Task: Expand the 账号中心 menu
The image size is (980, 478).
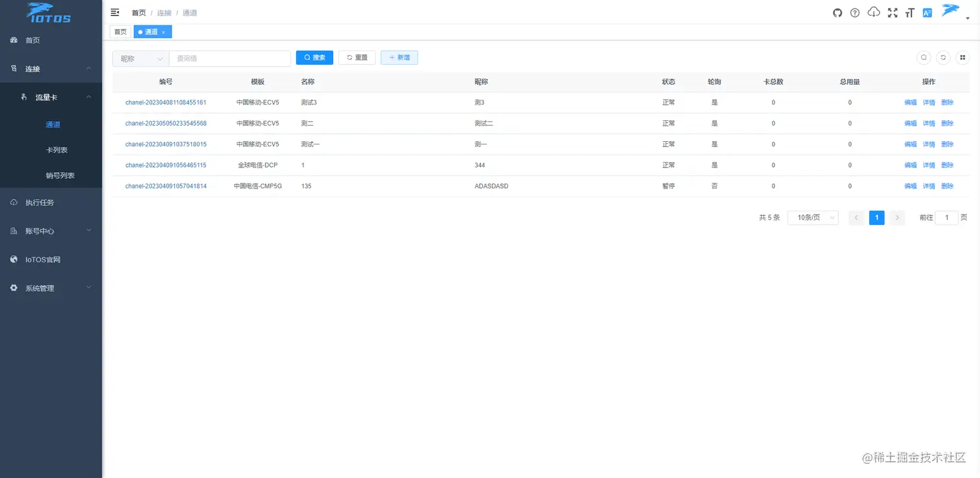Action: point(51,231)
